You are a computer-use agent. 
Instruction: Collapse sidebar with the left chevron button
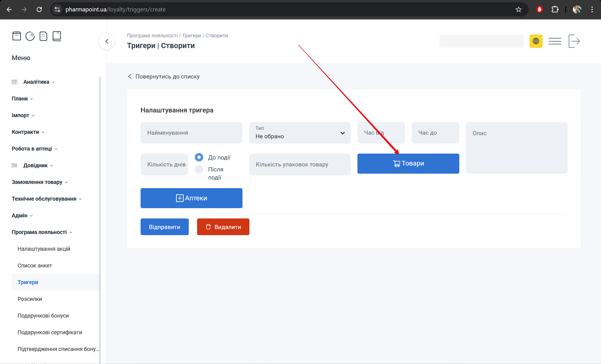(107, 41)
